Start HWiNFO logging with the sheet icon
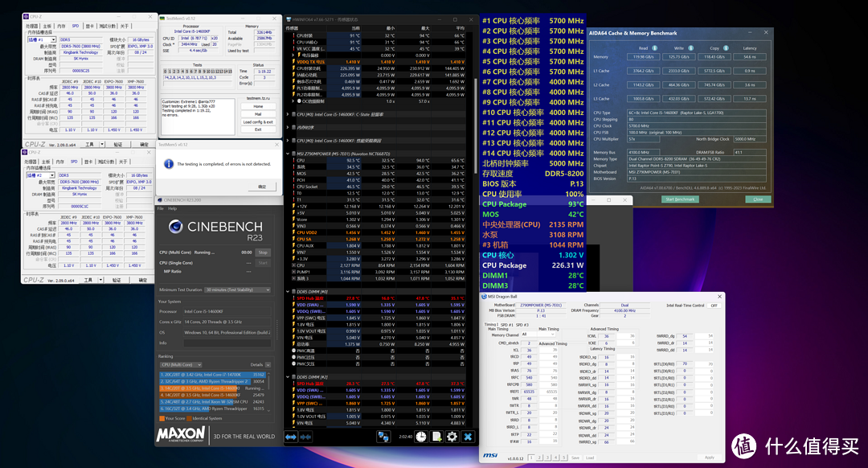The width and height of the screenshot is (868, 468). click(x=436, y=437)
